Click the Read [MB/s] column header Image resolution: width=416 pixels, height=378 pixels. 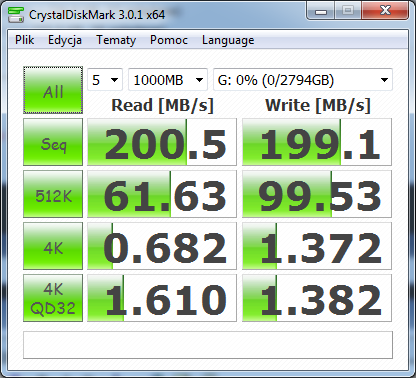pyautogui.click(x=162, y=106)
